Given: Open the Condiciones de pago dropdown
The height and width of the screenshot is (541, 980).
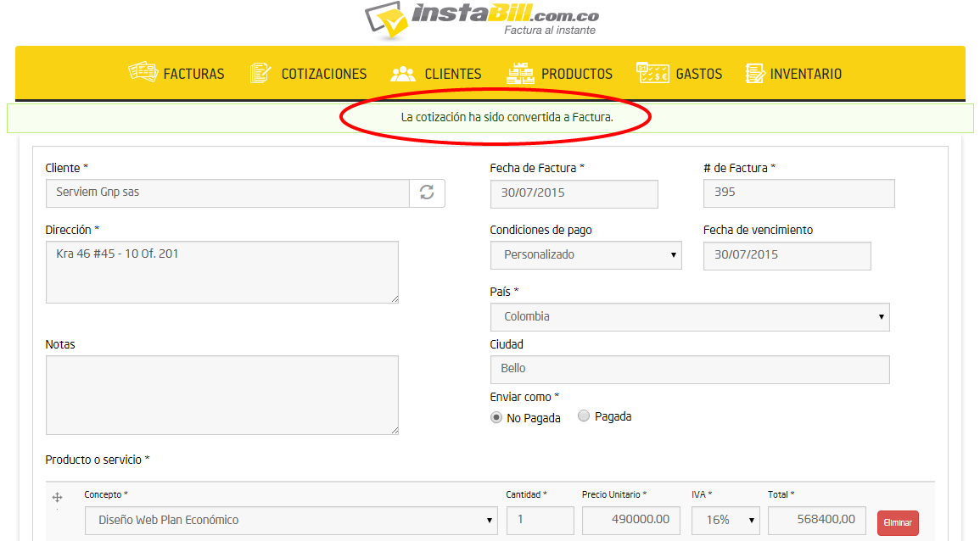Looking at the screenshot, I should click(x=585, y=254).
